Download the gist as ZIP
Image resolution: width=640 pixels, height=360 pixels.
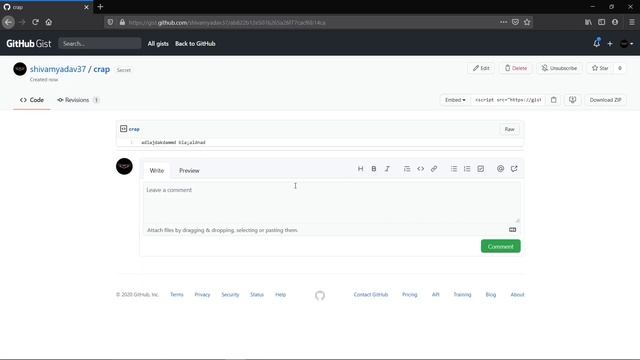point(605,100)
